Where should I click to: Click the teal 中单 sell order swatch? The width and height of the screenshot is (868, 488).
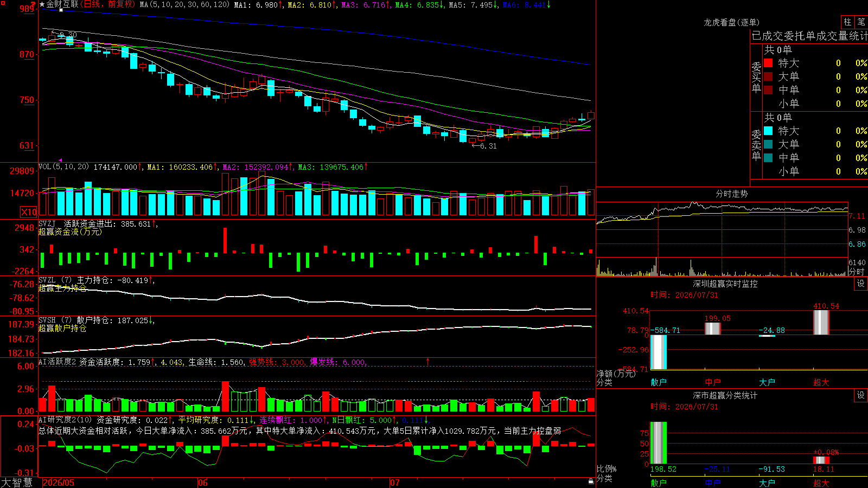(x=768, y=158)
